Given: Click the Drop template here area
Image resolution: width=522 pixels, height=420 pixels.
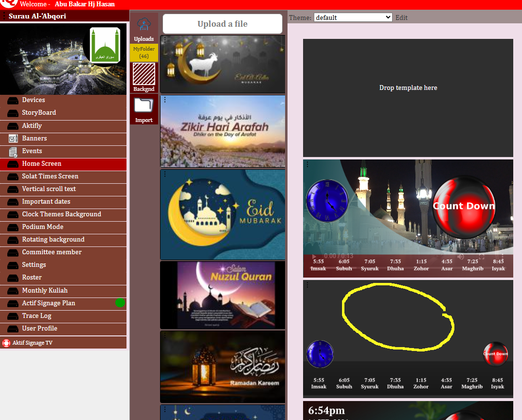Looking at the screenshot, I should coord(408,98).
